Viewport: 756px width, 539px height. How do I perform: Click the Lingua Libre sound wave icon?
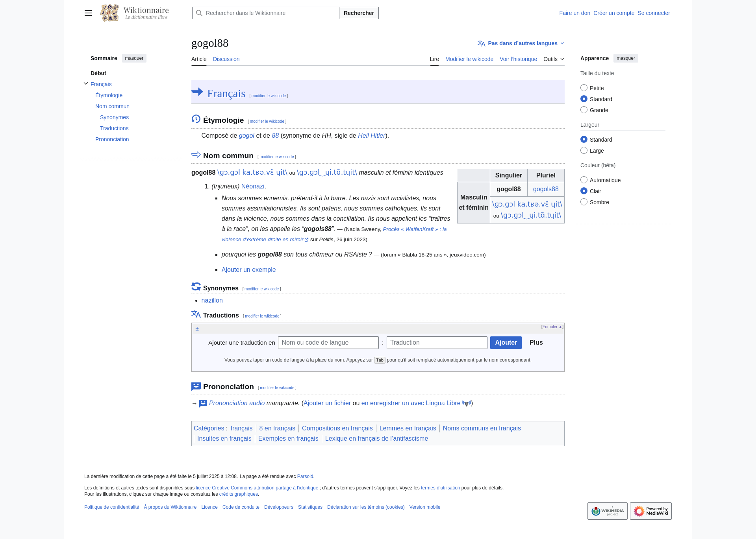467,403
